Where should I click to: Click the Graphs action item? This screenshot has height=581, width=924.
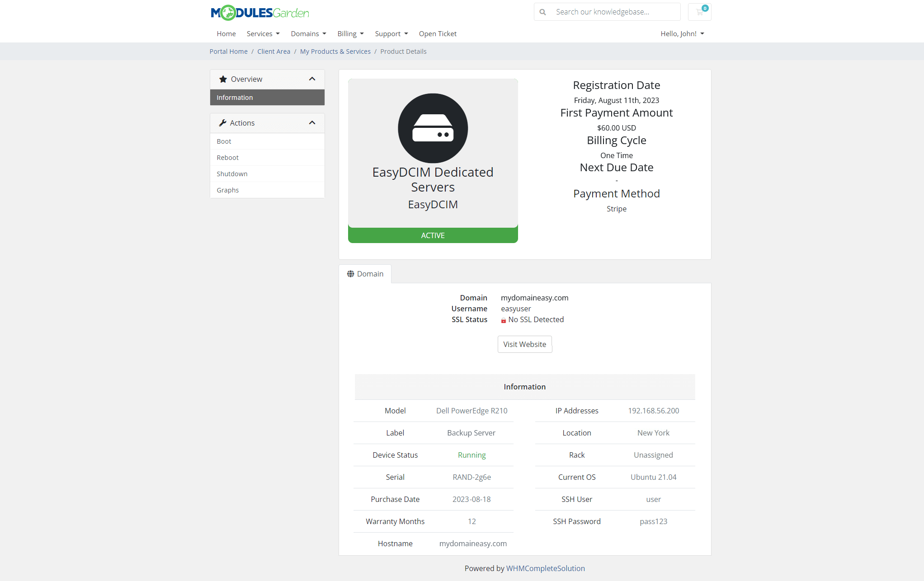pos(228,189)
